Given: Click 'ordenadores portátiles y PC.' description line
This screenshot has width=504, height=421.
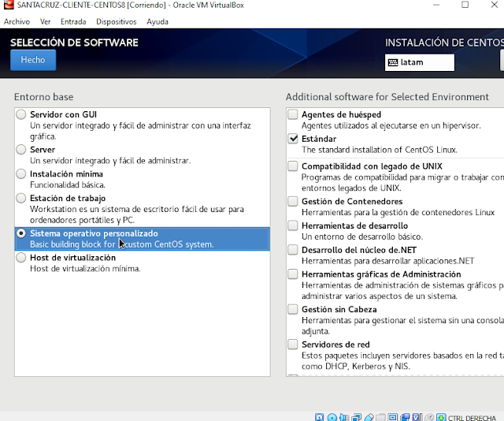Looking at the screenshot, I should tap(82, 220).
